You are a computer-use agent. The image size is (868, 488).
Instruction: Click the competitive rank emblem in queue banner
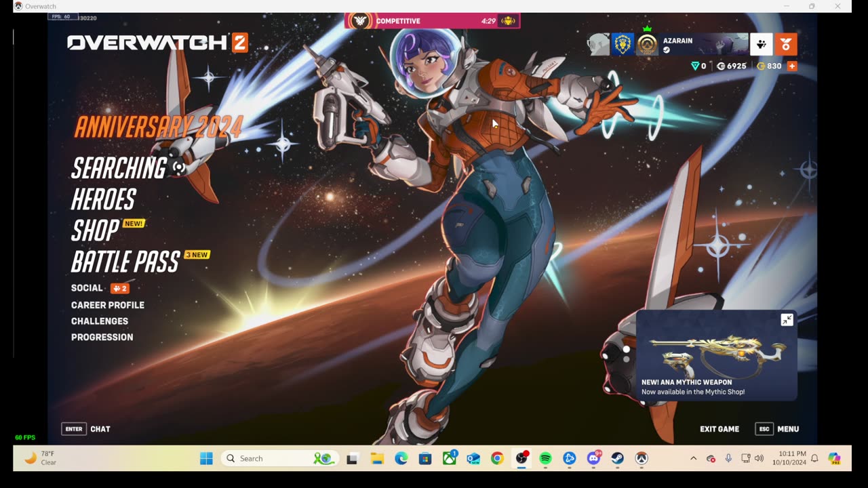(x=360, y=21)
